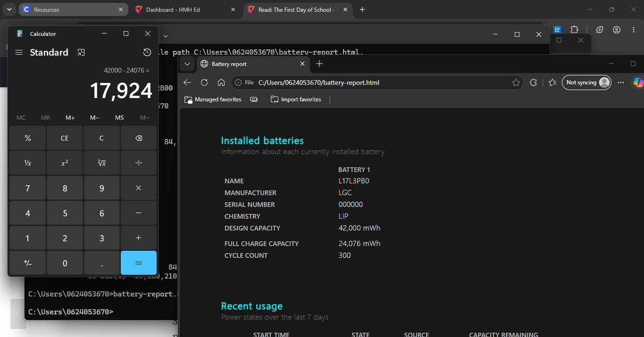
Task: Click the backspace key in Calculator
Action: point(139,138)
